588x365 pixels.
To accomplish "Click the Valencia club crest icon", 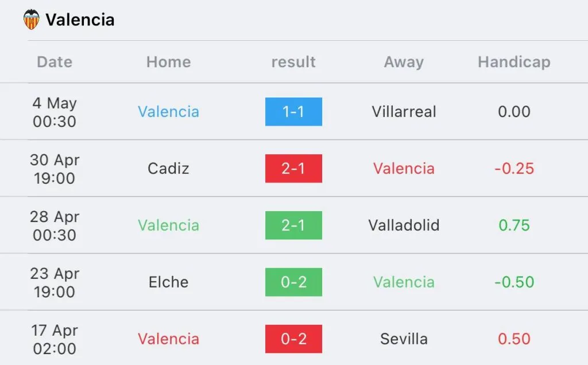I will pos(32,20).
